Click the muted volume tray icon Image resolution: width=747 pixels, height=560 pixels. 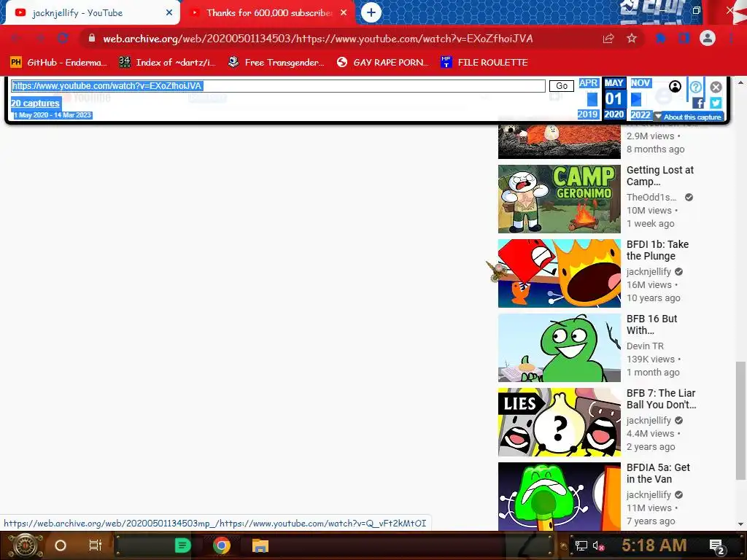tap(599, 546)
